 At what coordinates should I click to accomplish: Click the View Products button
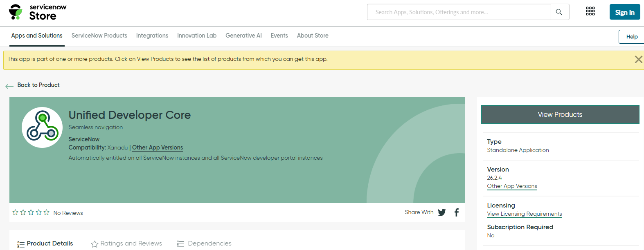560,114
